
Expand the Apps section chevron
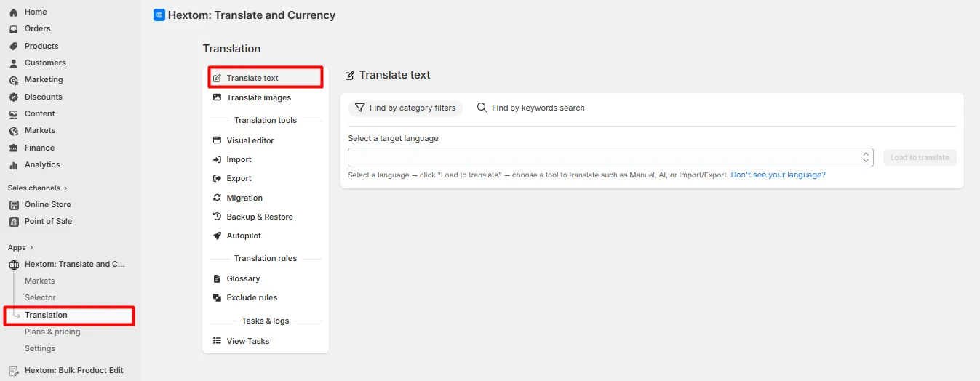pyautogui.click(x=31, y=248)
